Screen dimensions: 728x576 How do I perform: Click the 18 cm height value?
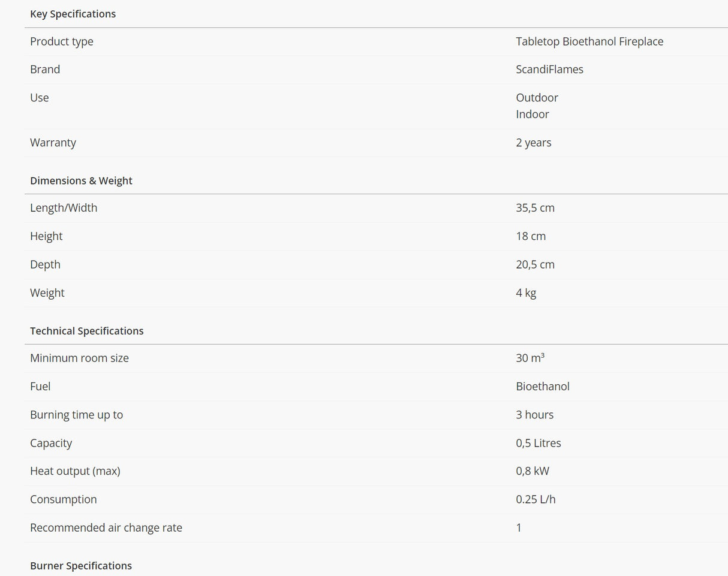pyautogui.click(x=531, y=236)
